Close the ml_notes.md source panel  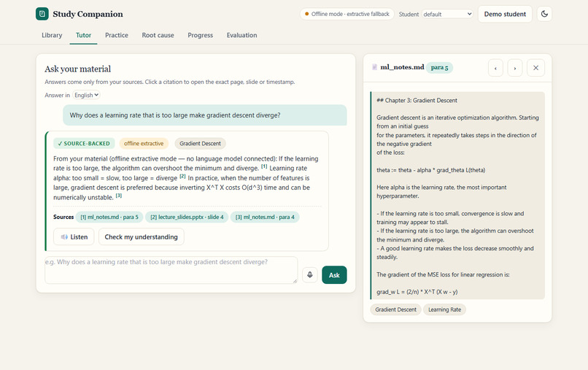pos(535,68)
